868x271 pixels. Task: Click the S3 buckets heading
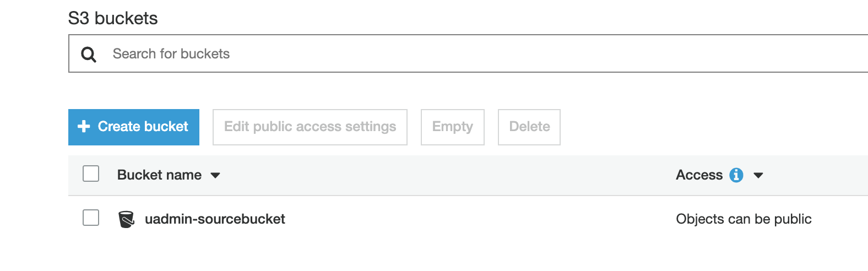point(113,18)
